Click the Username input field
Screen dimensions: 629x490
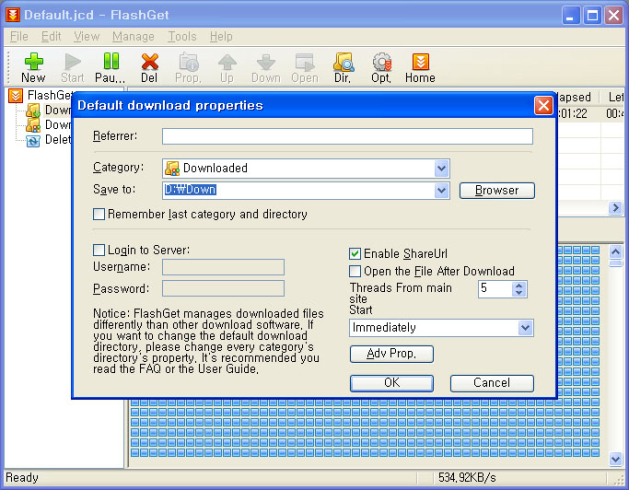coord(223,267)
